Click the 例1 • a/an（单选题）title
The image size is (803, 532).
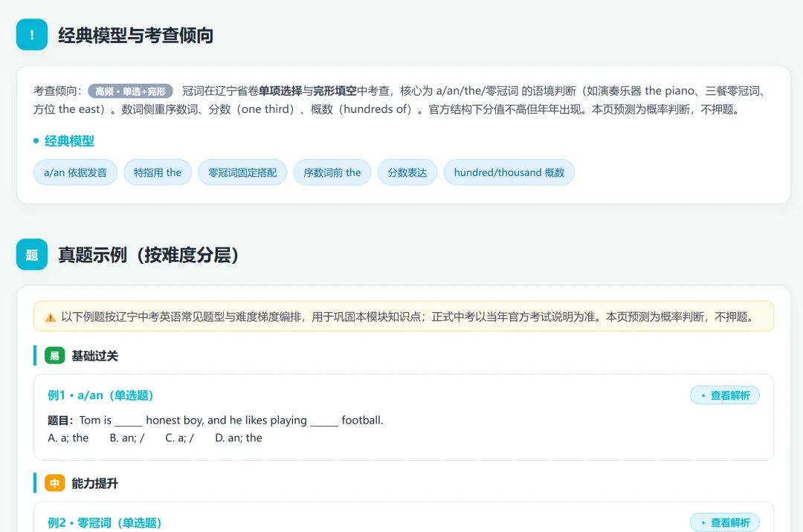point(100,395)
